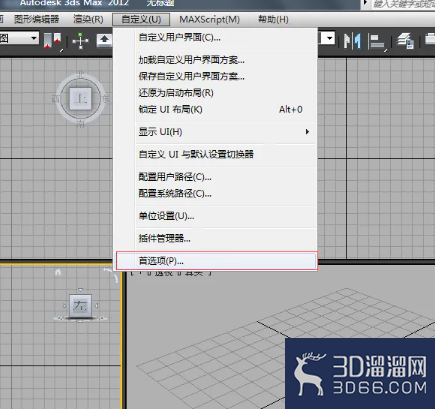
Task: Open the 帮助(H) menu
Action: click(273, 19)
